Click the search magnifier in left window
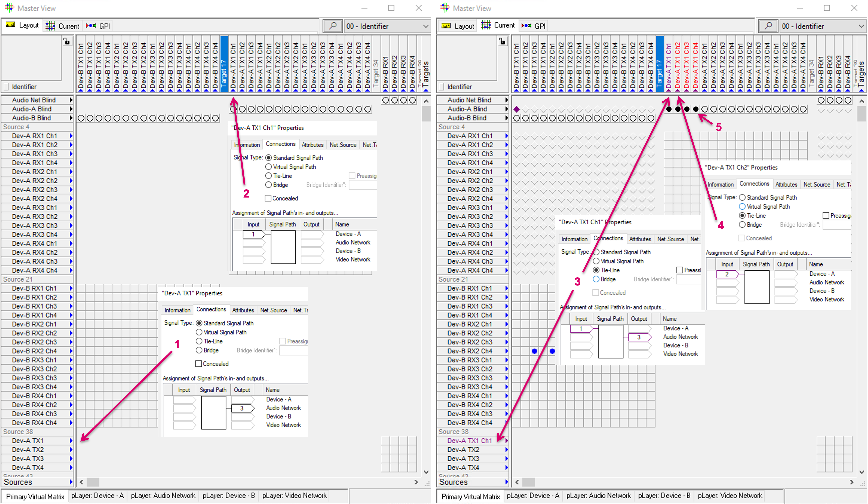 coord(332,26)
